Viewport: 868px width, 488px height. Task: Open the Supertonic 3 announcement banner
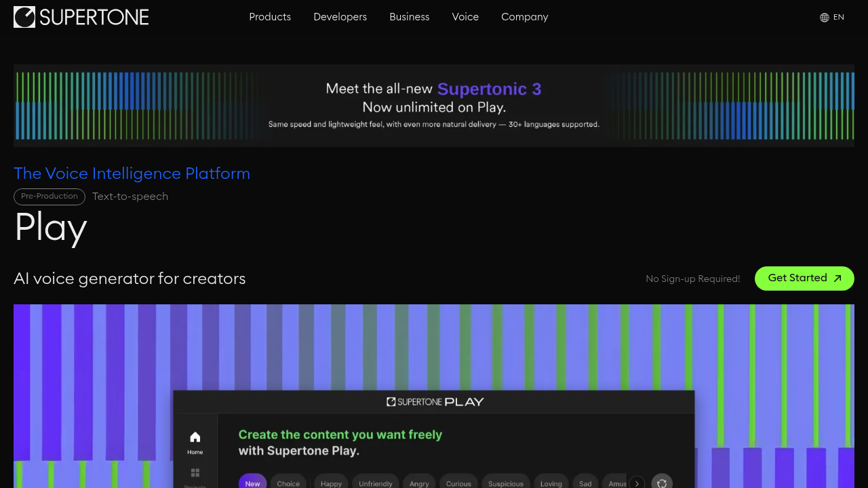click(434, 106)
